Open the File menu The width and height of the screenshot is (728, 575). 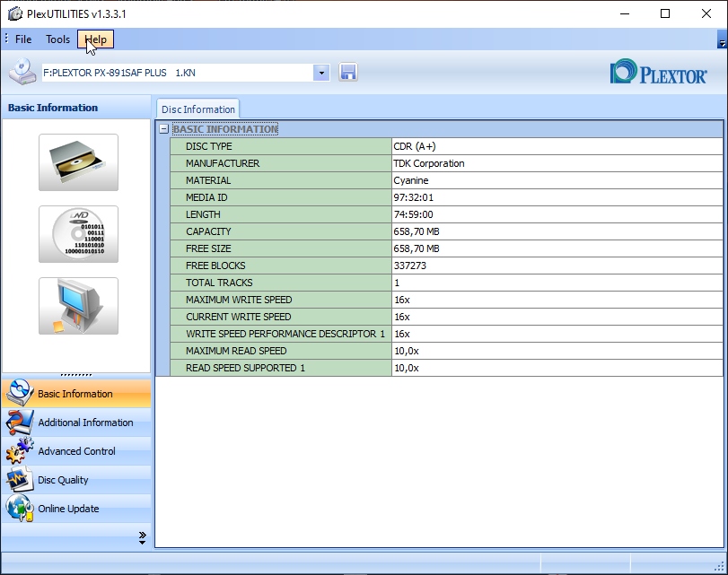point(23,39)
